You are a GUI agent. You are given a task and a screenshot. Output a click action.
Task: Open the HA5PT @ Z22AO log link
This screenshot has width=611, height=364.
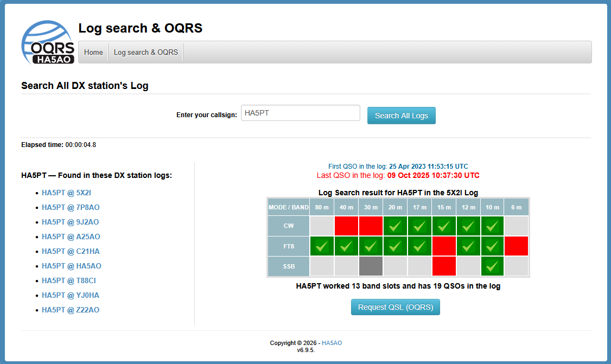(x=71, y=310)
